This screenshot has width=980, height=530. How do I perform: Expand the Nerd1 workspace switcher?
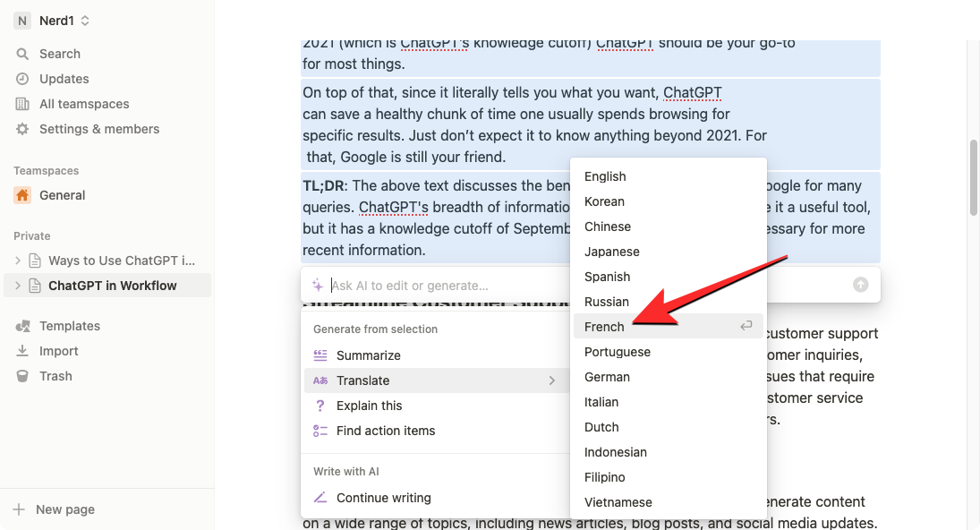click(53, 21)
